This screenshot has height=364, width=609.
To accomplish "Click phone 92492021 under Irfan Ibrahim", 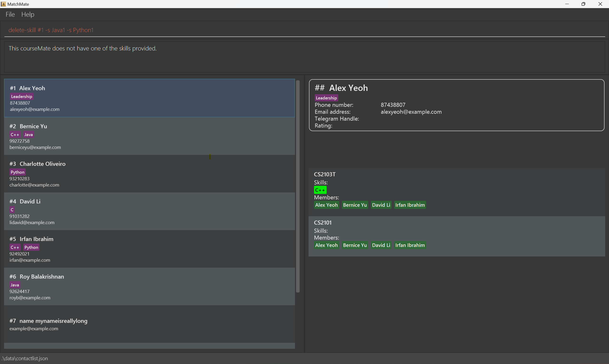I will coord(19,254).
